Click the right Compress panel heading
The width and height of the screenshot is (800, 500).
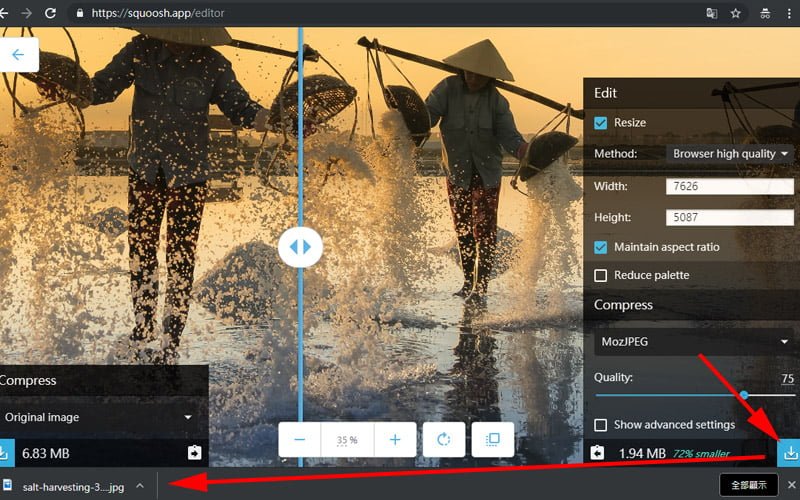[623, 305]
